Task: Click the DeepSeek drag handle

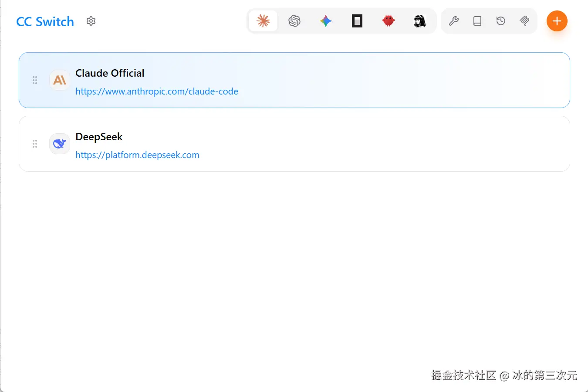Action: [35, 144]
